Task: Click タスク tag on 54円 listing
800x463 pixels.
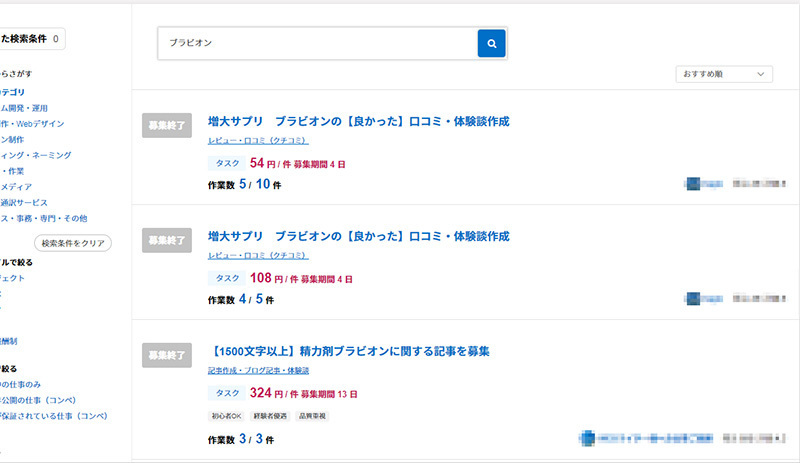Action: [x=227, y=163]
